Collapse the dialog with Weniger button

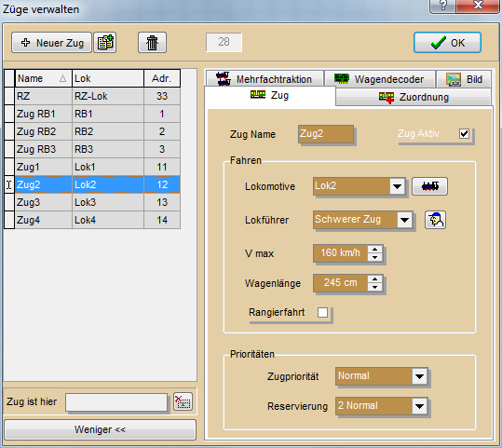(x=100, y=429)
